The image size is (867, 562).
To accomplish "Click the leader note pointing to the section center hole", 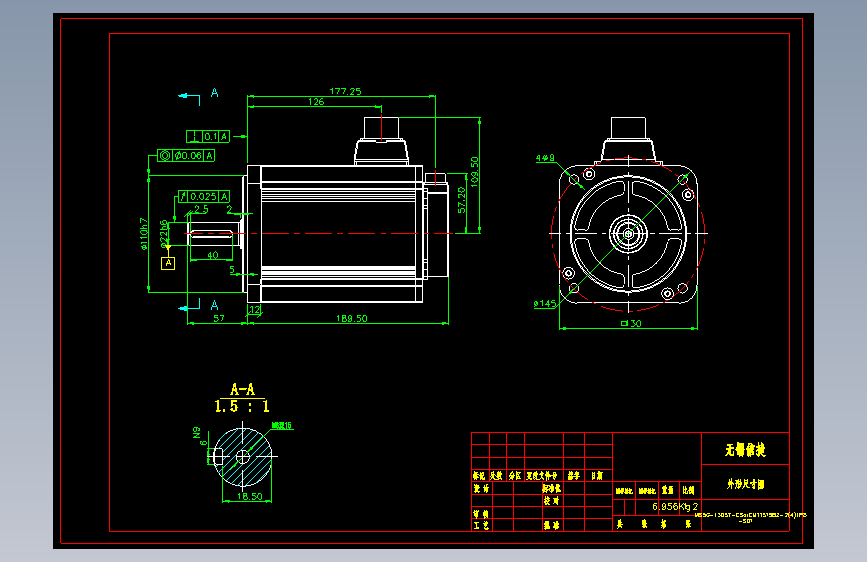I will (281, 426).
